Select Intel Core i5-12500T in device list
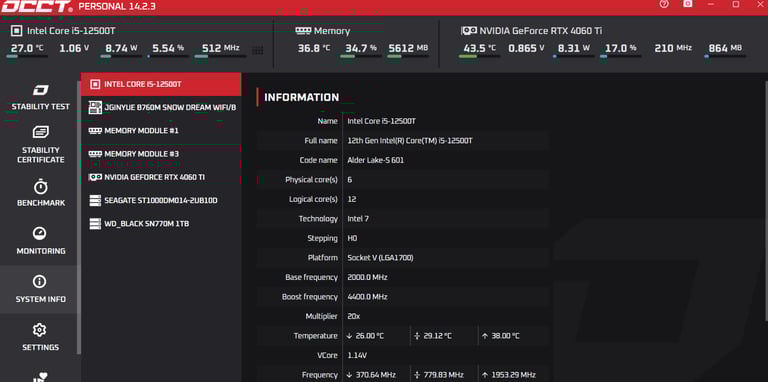The width and height of the screenshot is (768, 382). point(161,84)
